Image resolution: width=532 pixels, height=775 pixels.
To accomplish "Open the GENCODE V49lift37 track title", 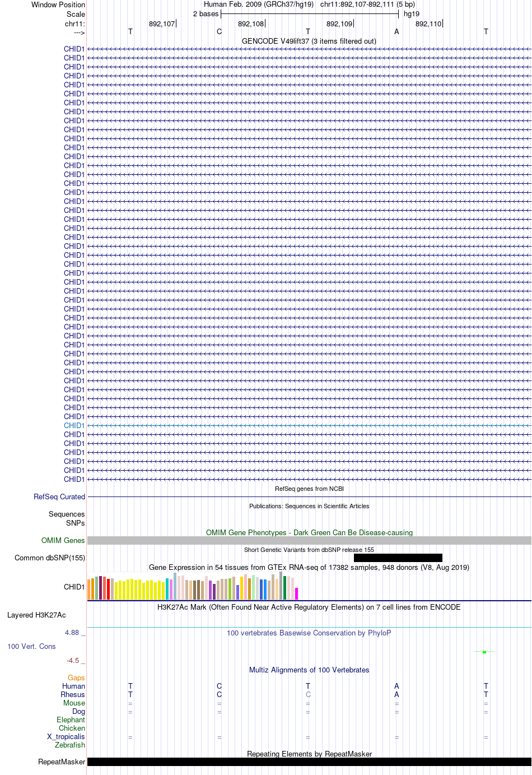I will coord(309,41).
